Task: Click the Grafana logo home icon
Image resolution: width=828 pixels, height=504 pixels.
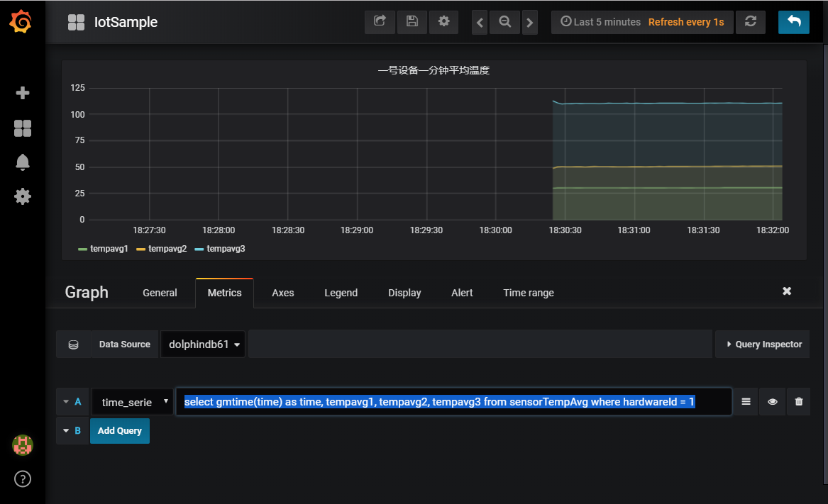Action: tap(22, 22)
